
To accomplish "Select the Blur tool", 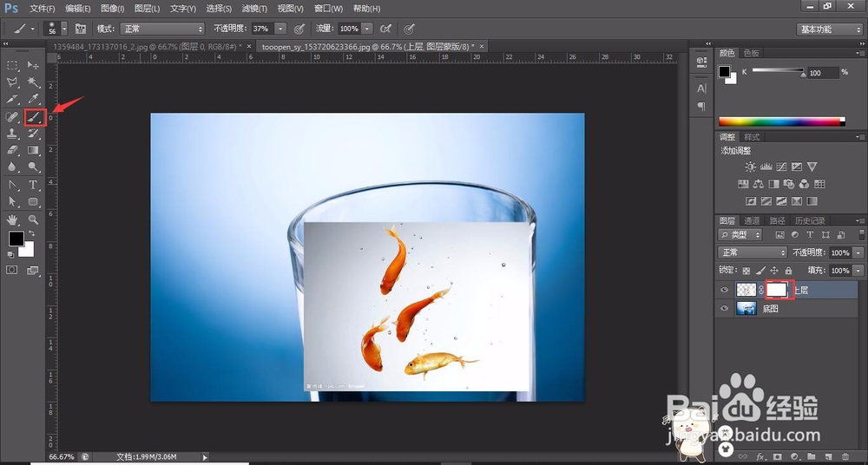I will pyautogui.click(x=12, y=167).
